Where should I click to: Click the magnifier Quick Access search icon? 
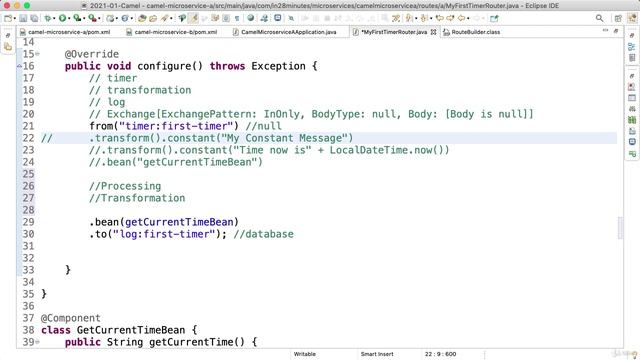(x=599, y=18)
